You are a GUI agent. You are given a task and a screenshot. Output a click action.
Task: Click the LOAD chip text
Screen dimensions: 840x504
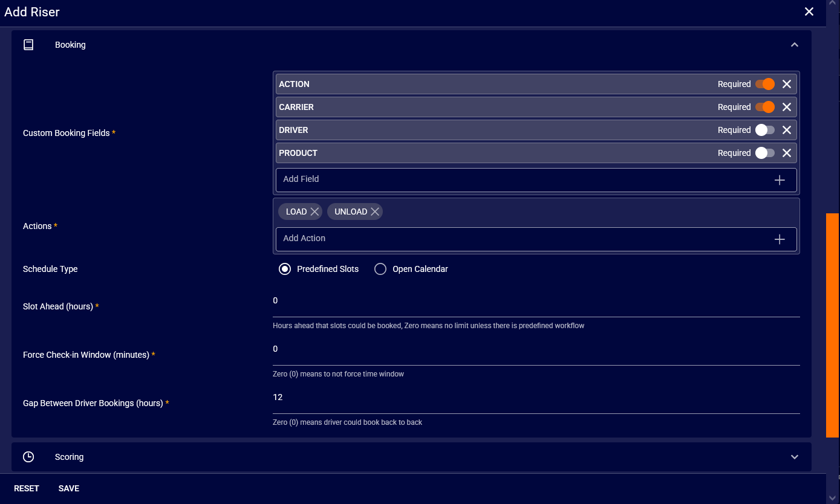tap(296, 212)
